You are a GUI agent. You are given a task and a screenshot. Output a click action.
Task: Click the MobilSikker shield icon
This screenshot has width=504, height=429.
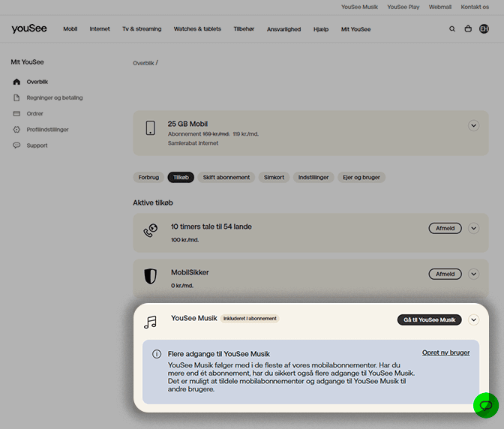(151, 277)
